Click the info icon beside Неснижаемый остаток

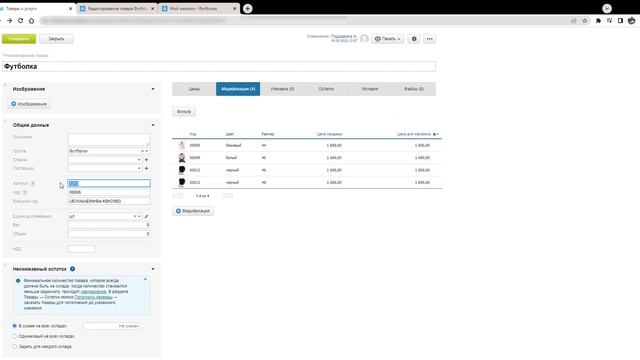point(72,269)
